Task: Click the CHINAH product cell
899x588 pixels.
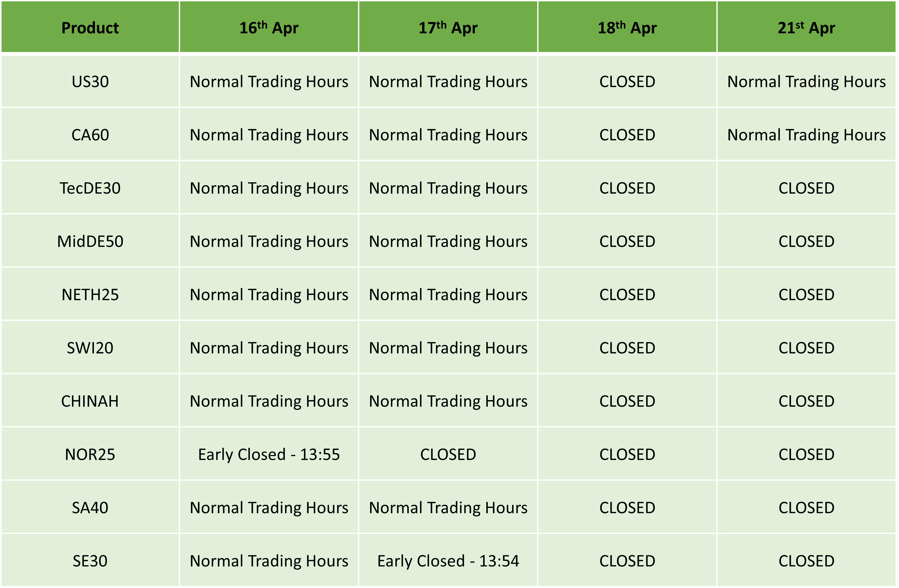Action: 90,401
